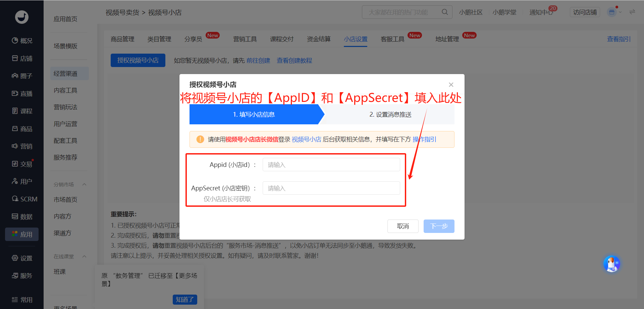Screen dimensions: 644x309
Task: Switch to 商品管理 tab
Action: pos(122,39)
